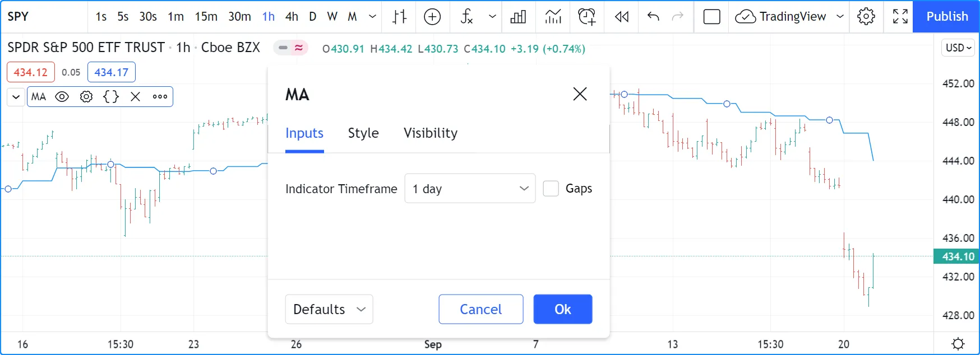The height and width of the screenshot is (355, 980).
Task: Open the indicators fx menu
Action: pyautogui.click(x=466, y=17)
